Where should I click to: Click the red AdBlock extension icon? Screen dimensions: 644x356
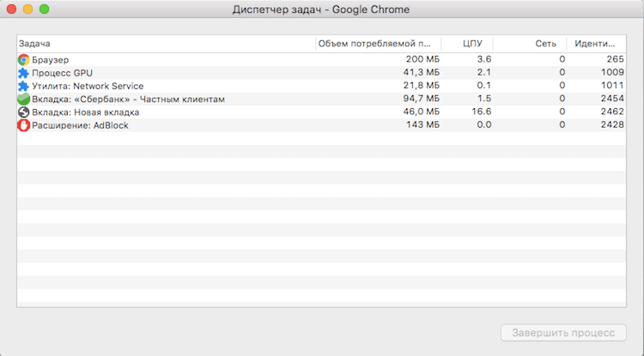click(23, 125)
